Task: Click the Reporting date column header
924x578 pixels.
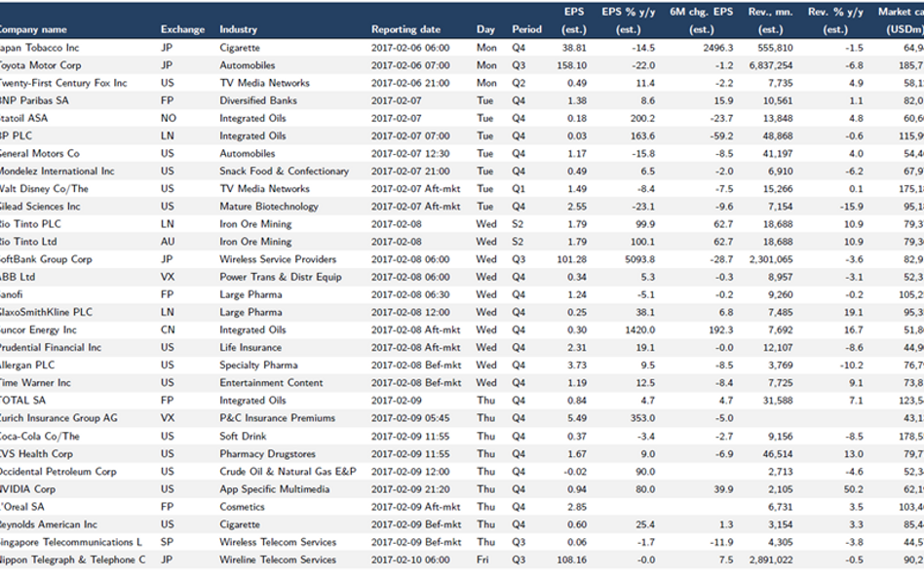Action: (405, 29)
